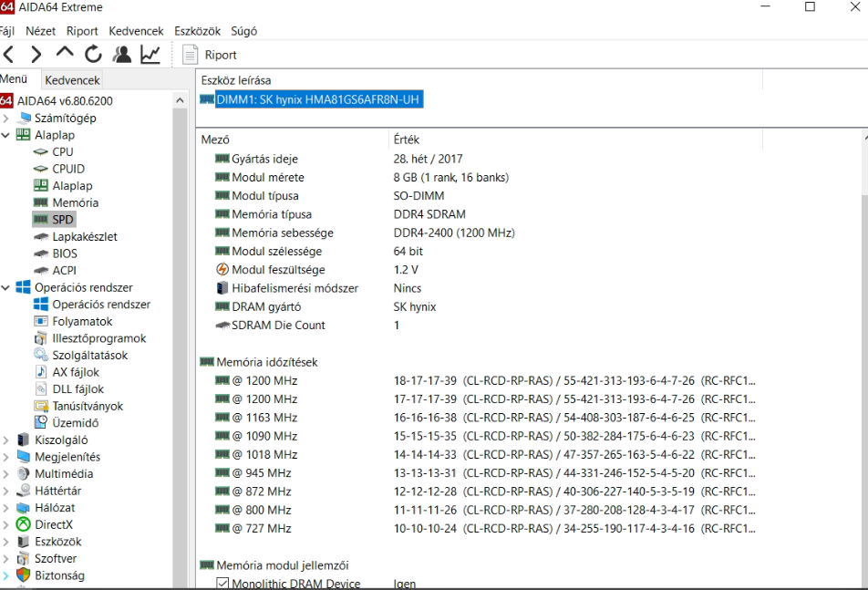868x590 pixels.
Task: Select the Modul feszültsége row
Action: click(316, 270)
